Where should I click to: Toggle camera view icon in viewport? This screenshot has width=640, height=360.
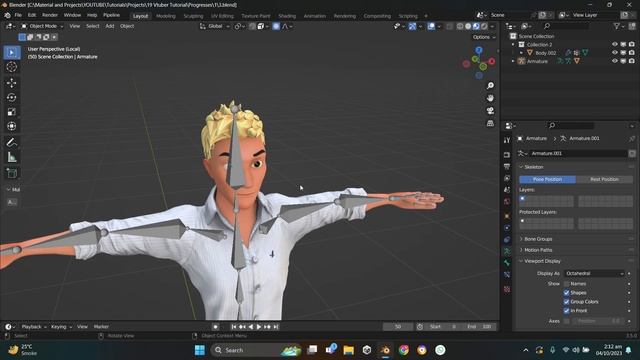tap(490, 111)
